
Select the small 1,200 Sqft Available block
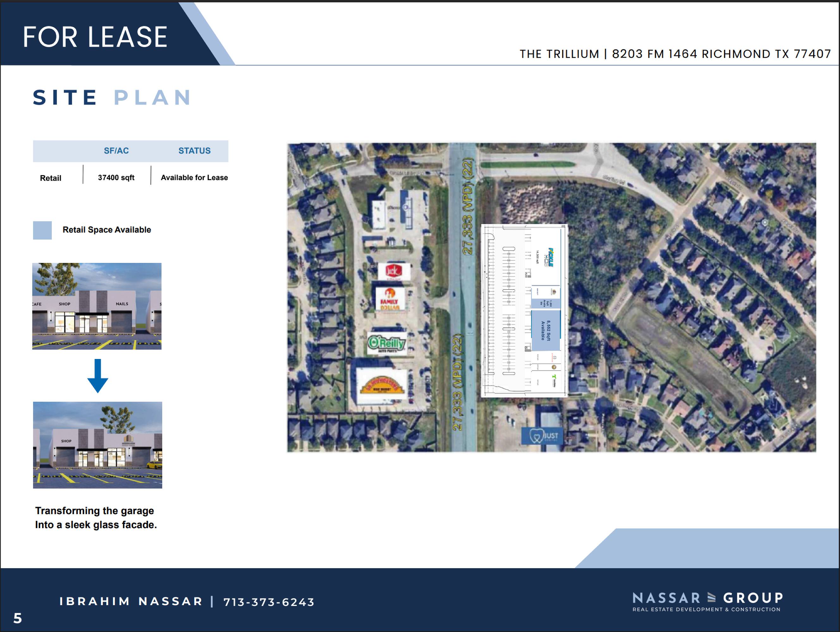coord(546,303)
